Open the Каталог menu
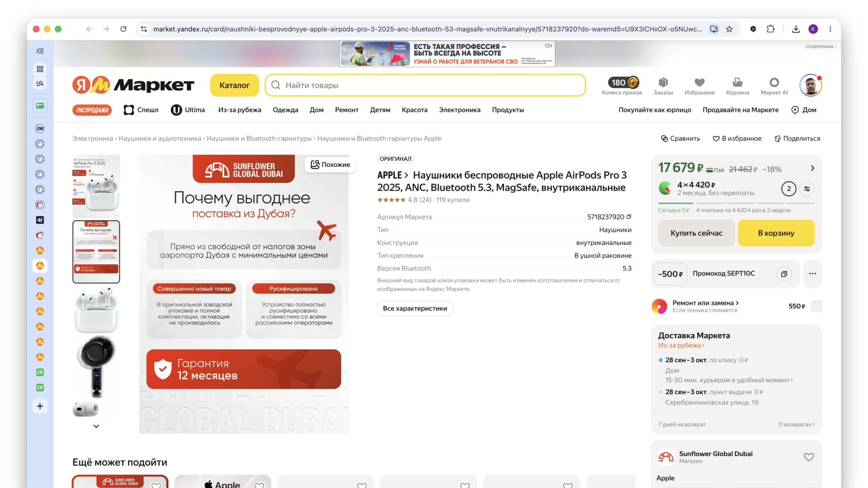 (234, 85)
